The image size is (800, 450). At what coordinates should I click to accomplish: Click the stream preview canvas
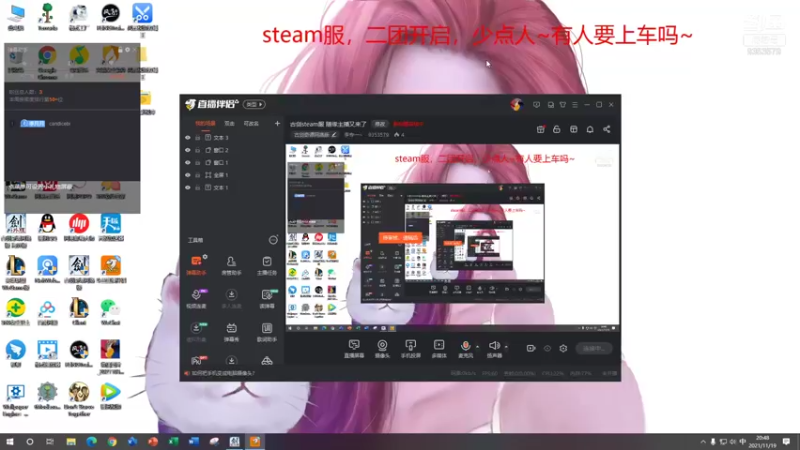click(453, 238)
